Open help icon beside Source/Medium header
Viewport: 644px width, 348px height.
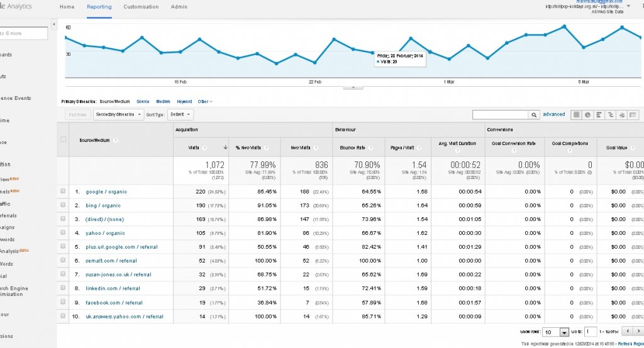click(116, 140)
